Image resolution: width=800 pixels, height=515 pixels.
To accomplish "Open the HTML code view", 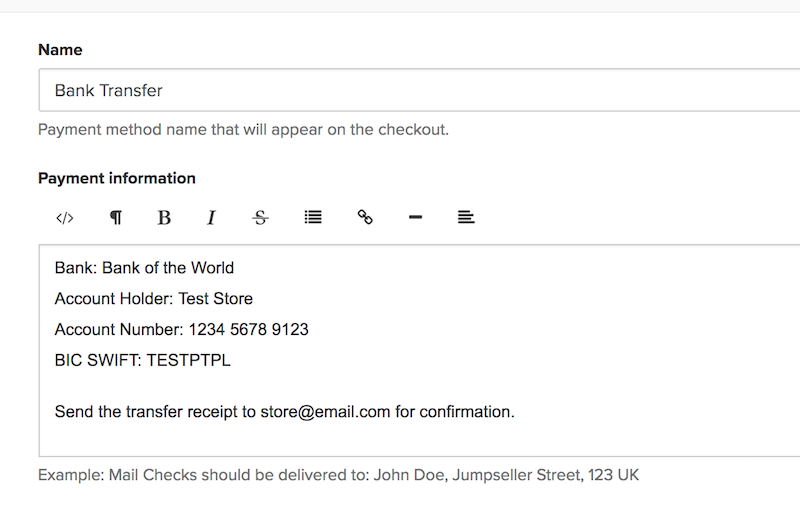I will pos(65,217).
